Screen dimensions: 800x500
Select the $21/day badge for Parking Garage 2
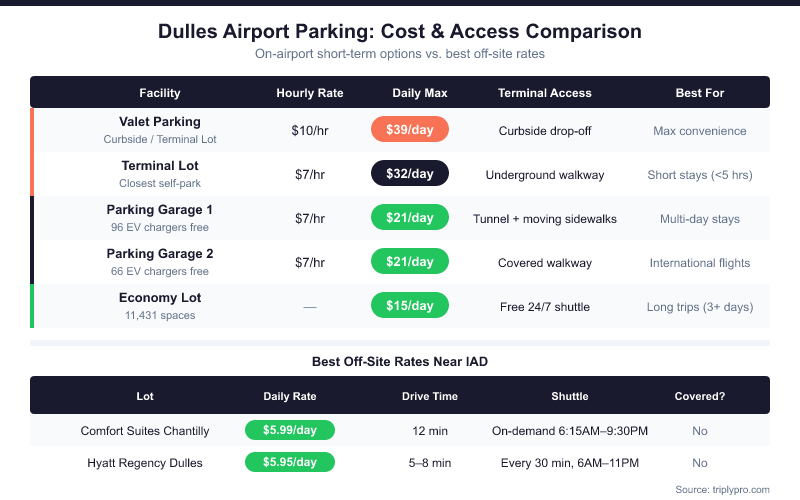point(410,262)
